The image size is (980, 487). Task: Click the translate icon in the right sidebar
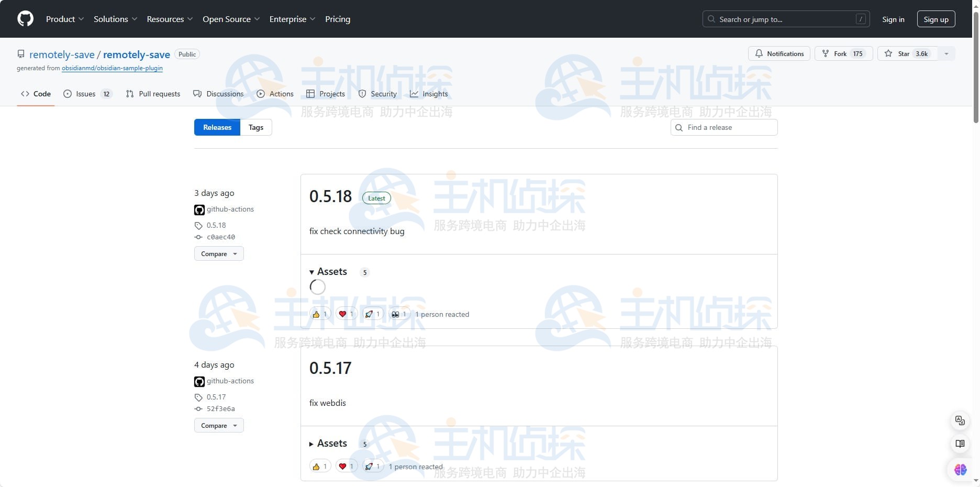pos(959,420)
